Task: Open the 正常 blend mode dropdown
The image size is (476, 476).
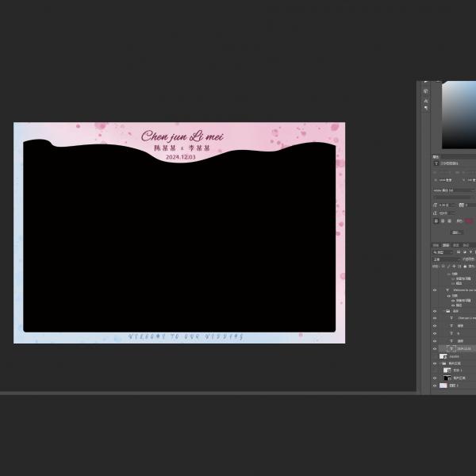Action: coord(443,259)
